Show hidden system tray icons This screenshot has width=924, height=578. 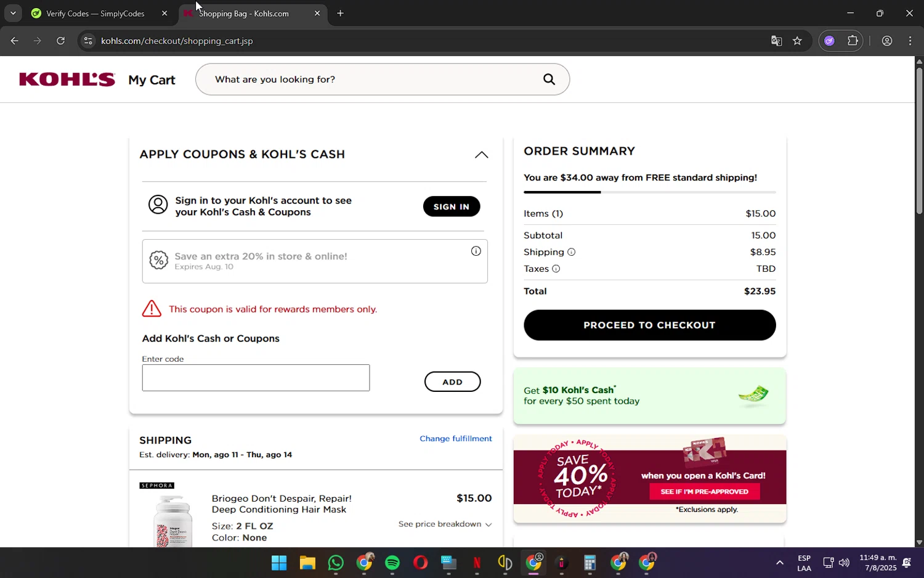[x=779, y=563]
